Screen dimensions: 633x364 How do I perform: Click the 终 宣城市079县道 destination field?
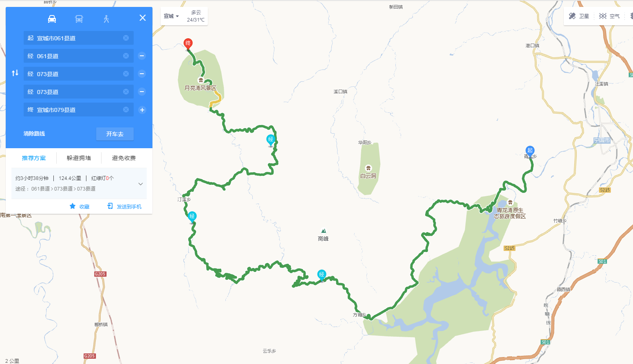click(x=79, y=110)
